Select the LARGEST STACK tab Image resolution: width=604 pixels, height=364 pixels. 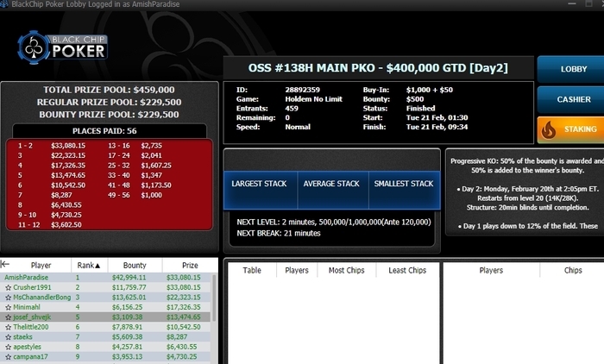point(261,191)
